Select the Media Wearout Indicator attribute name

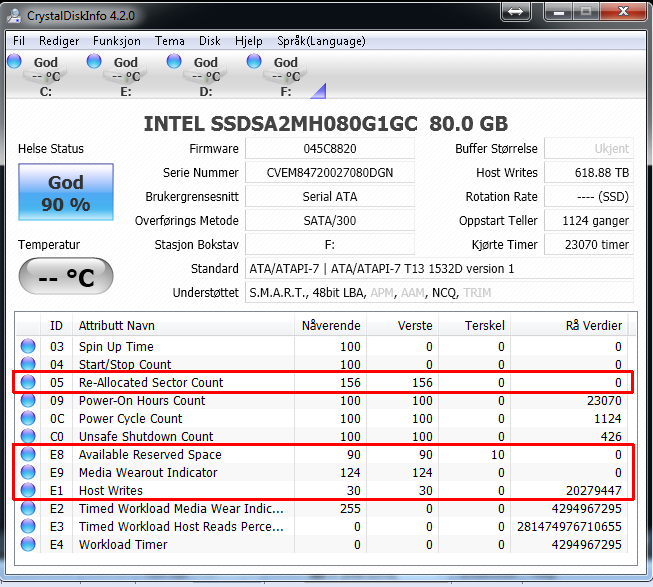(x=148, y=473)
